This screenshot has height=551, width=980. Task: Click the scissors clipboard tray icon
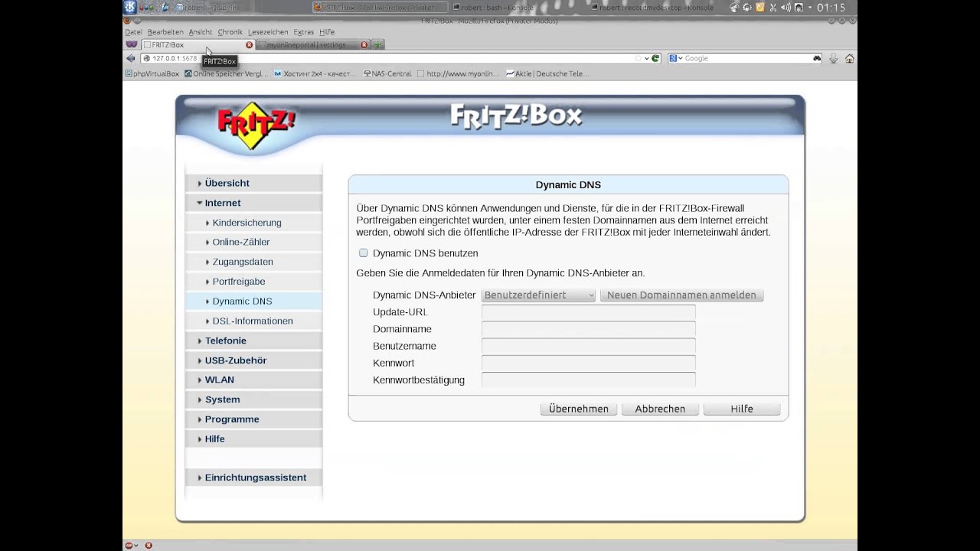[x=773, y=8]
